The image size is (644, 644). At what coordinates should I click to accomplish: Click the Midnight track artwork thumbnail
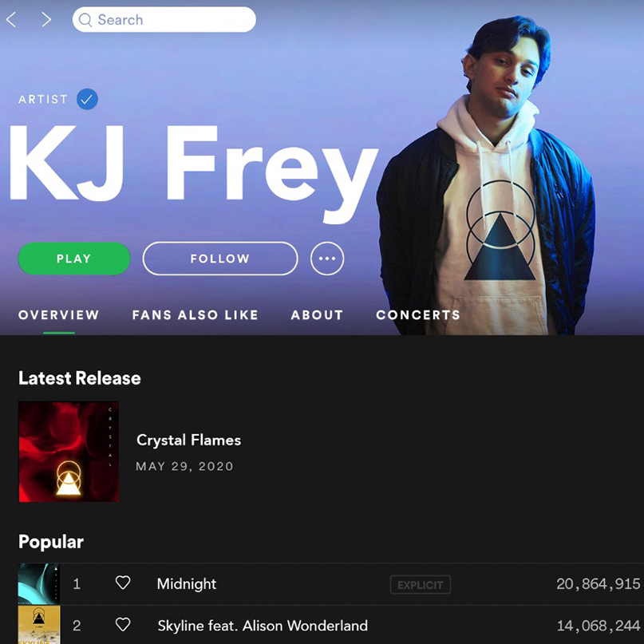[x=39, y=583]
